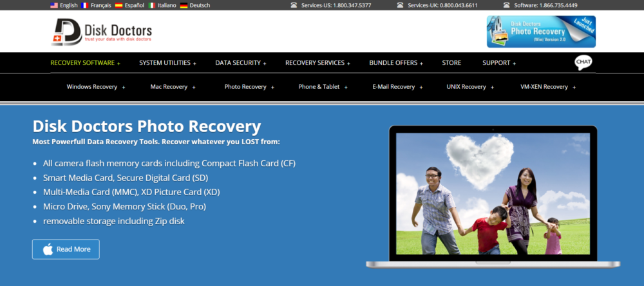644x286 pixels.
Task: Click the Italian flag icon
Action: coord(152,5)
